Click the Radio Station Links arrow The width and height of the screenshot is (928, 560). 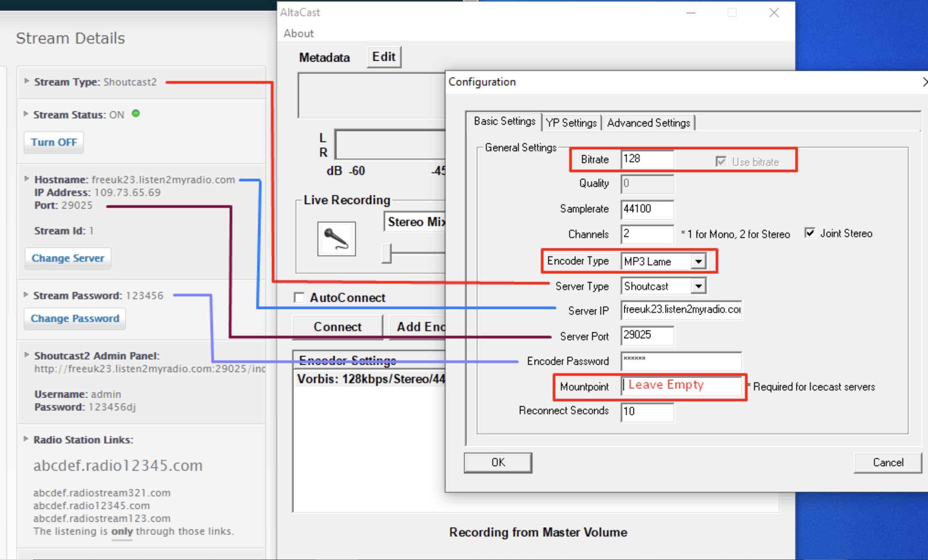[x=26, y=439]
